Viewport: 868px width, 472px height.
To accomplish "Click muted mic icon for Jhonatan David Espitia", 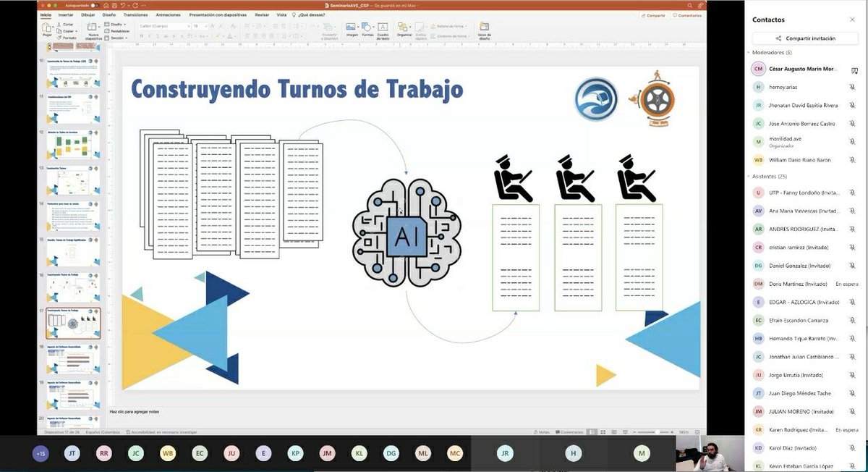I will point(853,105).
